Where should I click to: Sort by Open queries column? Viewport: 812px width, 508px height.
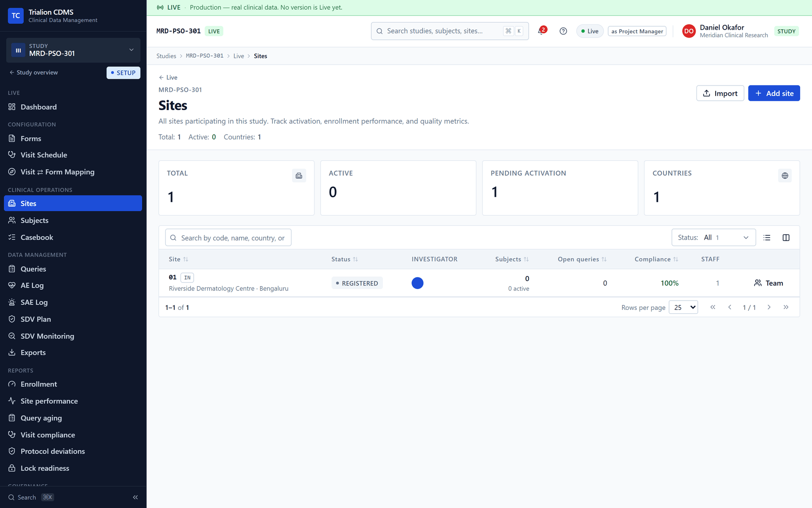(x=582, y=259)
